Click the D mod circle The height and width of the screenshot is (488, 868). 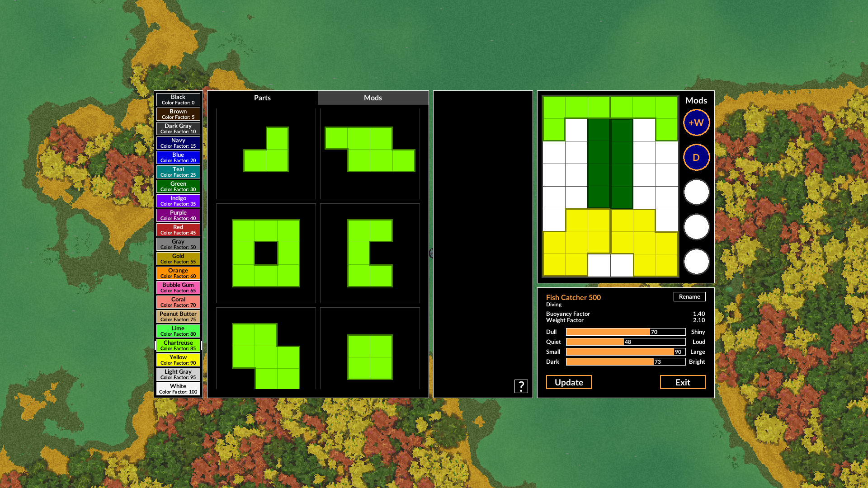(x=696, y=157)
